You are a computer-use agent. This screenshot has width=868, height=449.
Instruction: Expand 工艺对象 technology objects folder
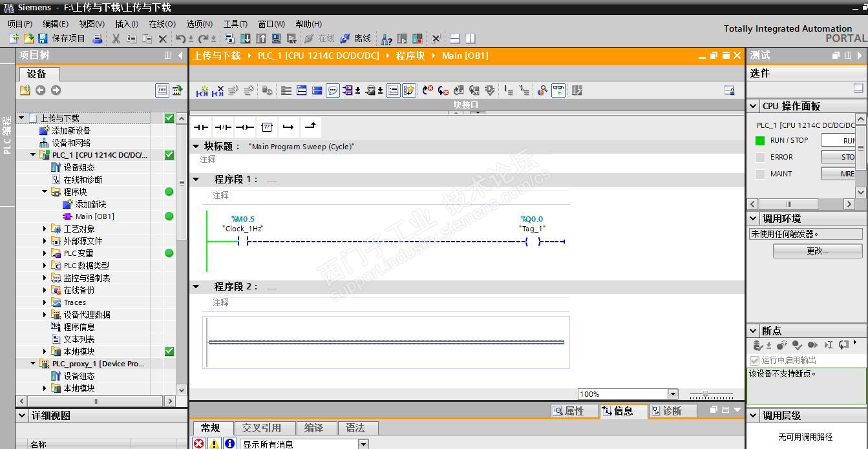pyautogui.click(x=45, y=229)
